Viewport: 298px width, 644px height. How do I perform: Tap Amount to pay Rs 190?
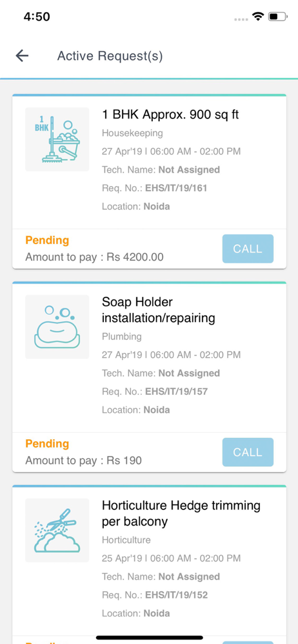click(x=84, y=460)
